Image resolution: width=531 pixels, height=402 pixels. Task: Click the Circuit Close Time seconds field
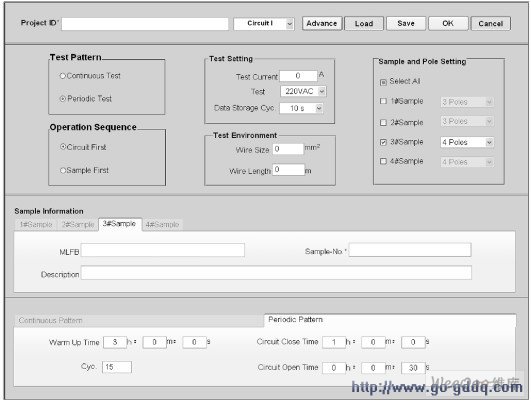413,342
